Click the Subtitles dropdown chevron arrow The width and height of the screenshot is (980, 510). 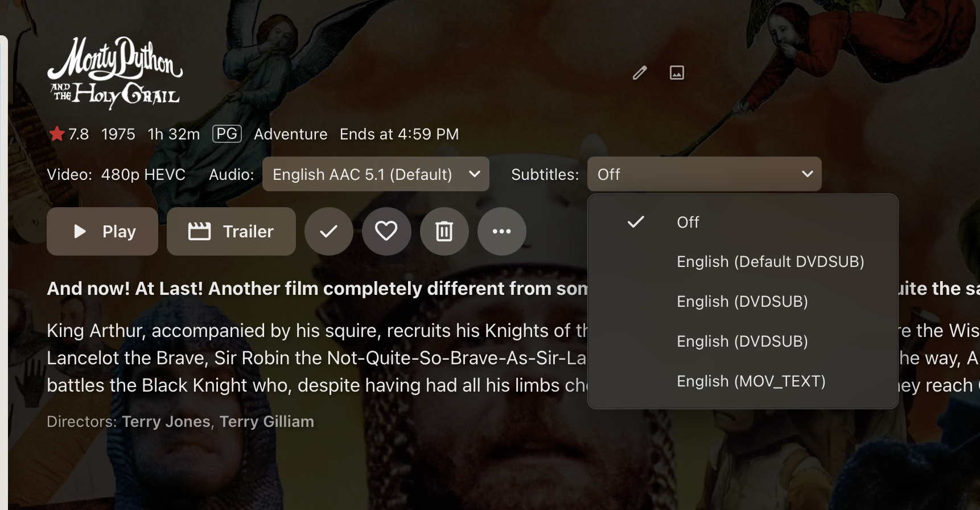coord(807,174)
